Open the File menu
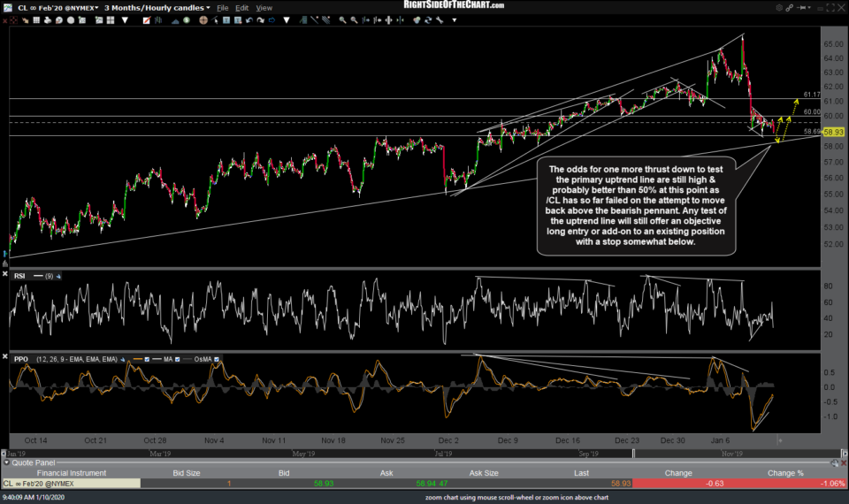The image size is (849, 504). pyautogui.click(x=222, y=8)
